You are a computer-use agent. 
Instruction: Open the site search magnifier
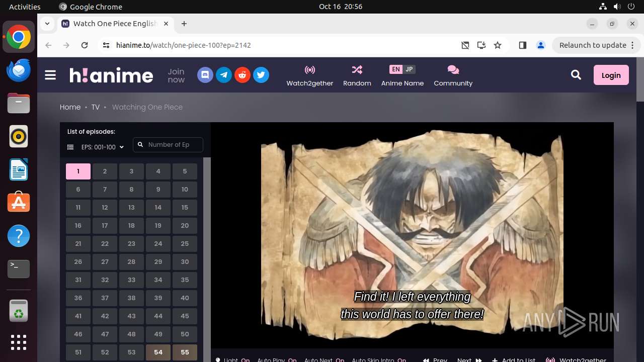[576, 75]
